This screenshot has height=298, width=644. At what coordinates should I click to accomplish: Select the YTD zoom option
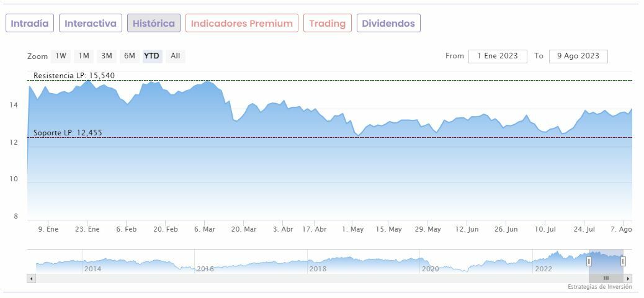pos(152,56)
